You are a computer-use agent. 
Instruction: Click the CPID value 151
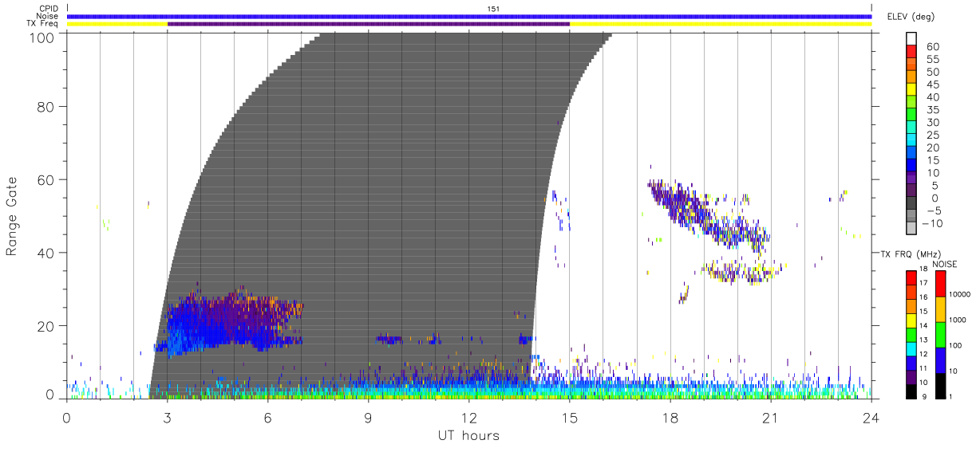493,9
